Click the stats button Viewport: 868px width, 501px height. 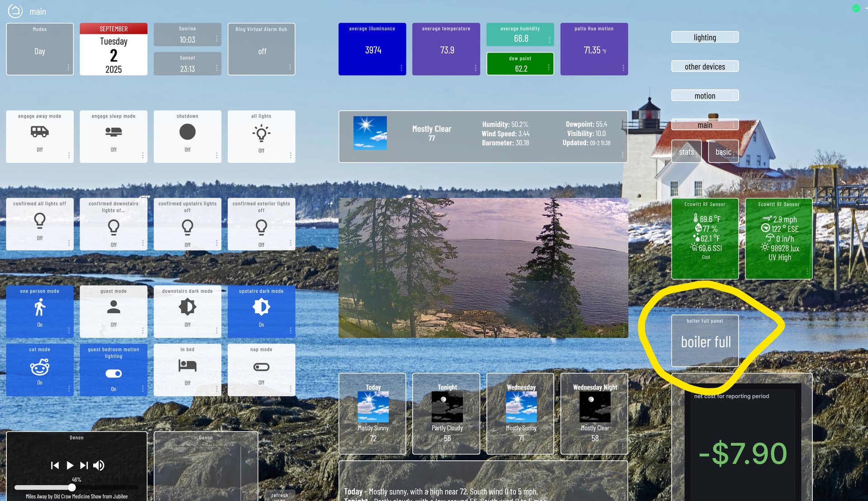(x=686, y=152)
